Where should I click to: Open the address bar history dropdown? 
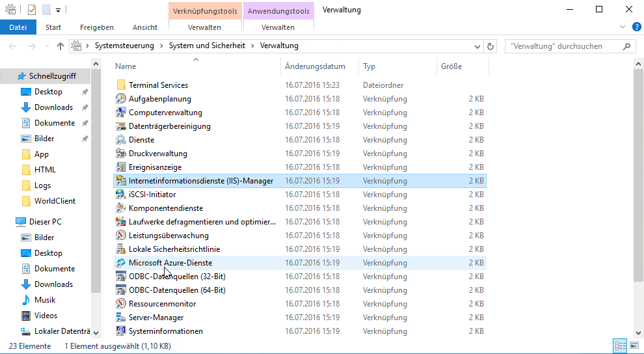pyautogui.click(x=478, y=46)
